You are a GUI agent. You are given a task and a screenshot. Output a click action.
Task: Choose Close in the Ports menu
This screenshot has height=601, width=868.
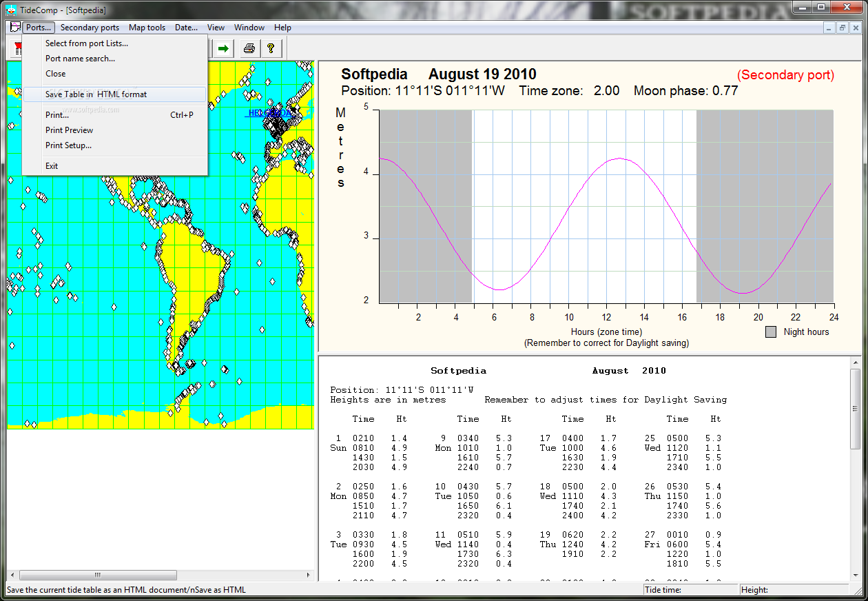(x=115, y=74)
